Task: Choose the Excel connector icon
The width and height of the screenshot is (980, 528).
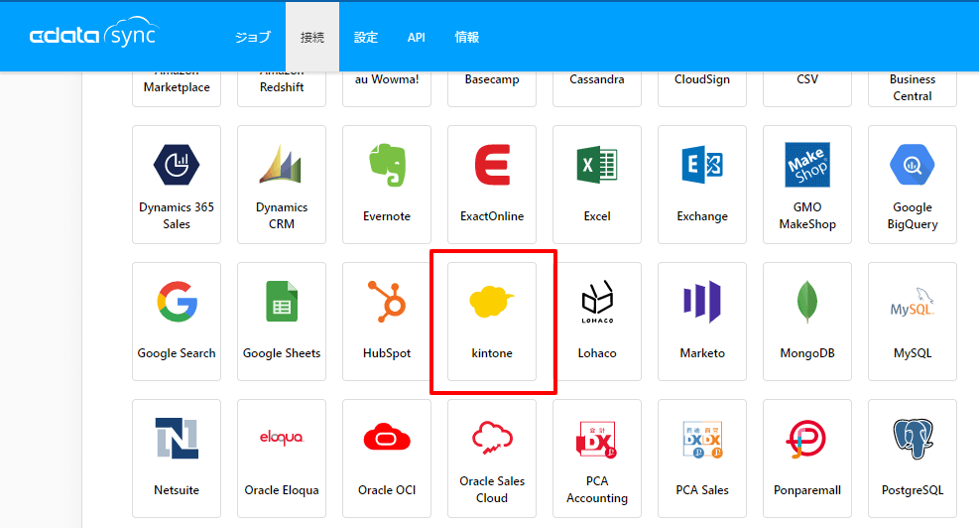Action: pos(597,165)
